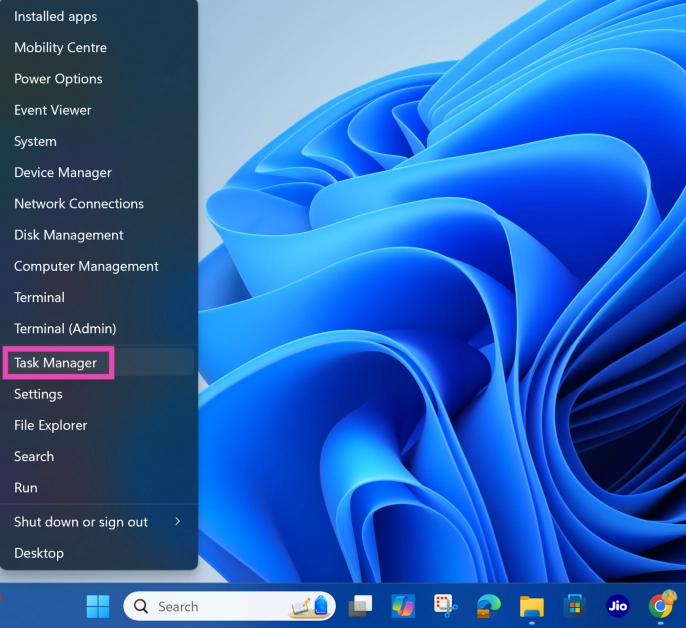Launch Copilot from the taskbar
This screenshot has height=628, width=686.
403,606
